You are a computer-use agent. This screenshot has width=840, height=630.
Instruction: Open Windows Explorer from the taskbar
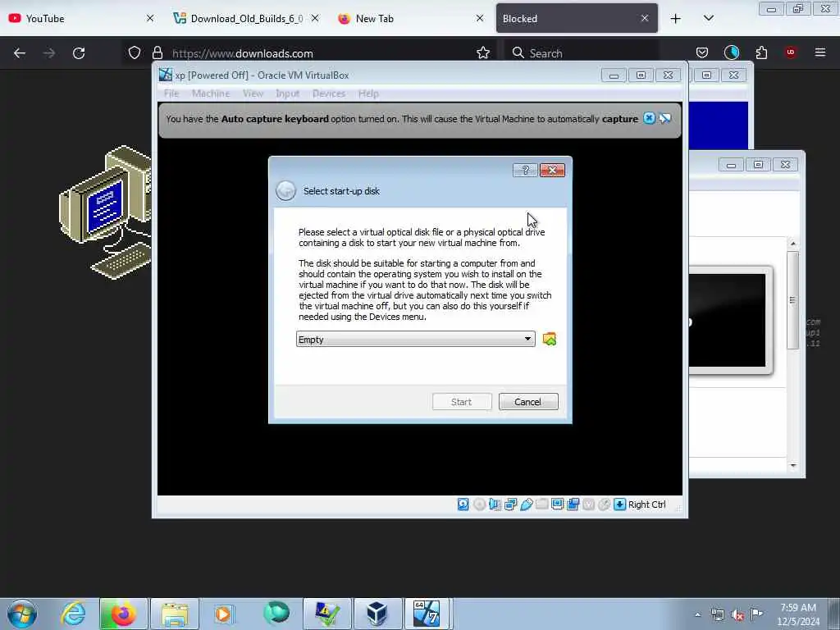click(x=175, y=614)
